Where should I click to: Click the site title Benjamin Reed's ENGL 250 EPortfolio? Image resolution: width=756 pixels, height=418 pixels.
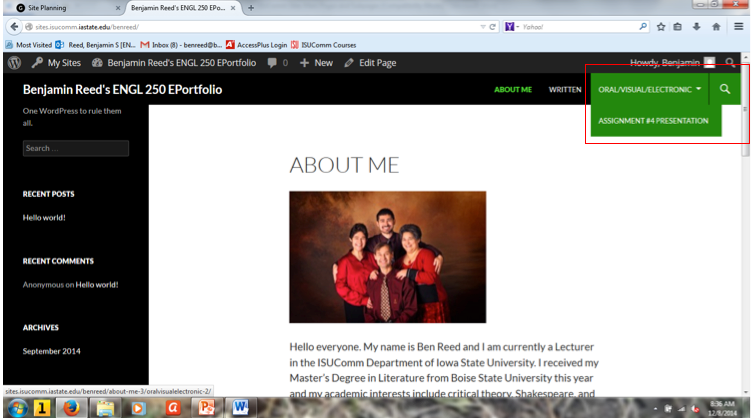[122, 90]
